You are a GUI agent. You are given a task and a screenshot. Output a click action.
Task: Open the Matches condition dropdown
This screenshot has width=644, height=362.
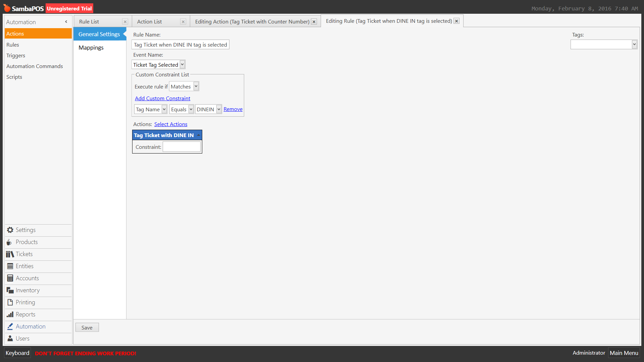click(196, 86)
